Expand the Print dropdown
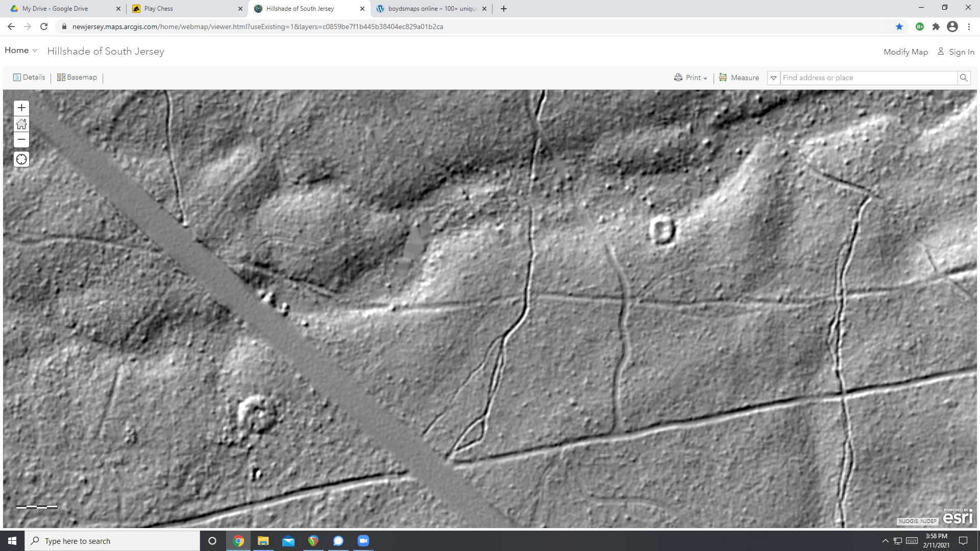 point(691,78)
